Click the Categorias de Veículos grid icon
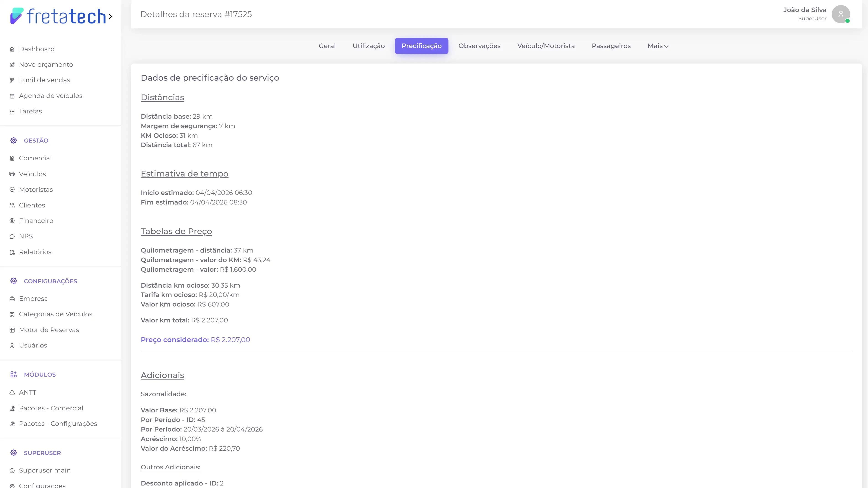Screen dimensions: 868x488 click(12, 314)
